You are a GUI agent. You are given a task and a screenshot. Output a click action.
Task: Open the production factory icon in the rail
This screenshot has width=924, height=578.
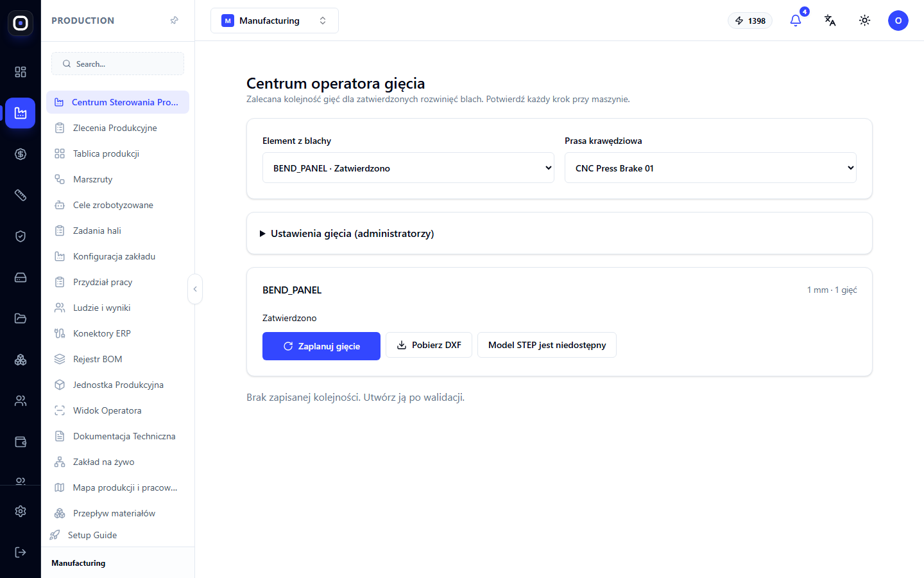21,113
